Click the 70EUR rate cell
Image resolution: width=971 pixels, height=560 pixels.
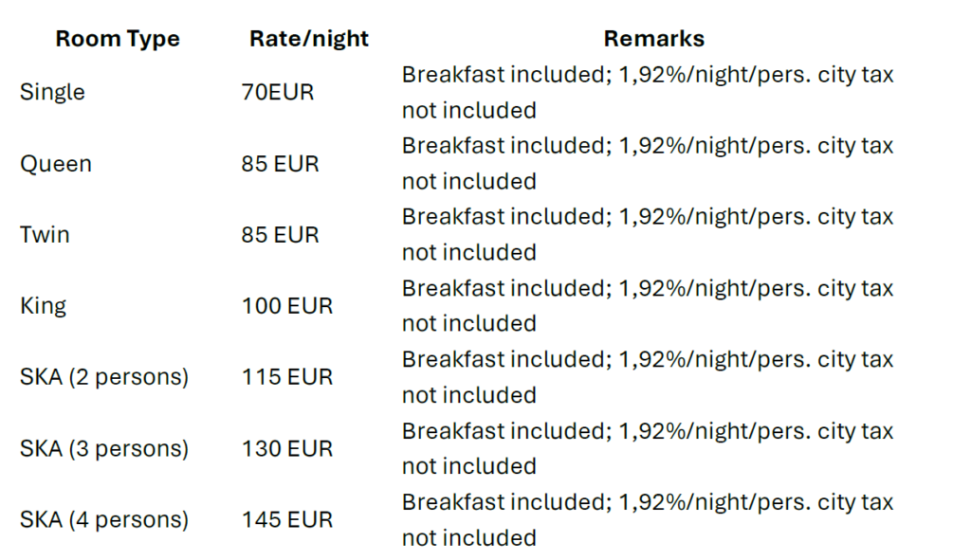(x=277, y=93)
